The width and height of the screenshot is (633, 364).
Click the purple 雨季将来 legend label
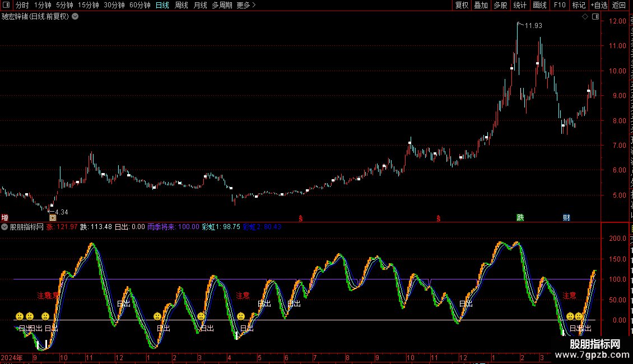[x=161, y=227]
